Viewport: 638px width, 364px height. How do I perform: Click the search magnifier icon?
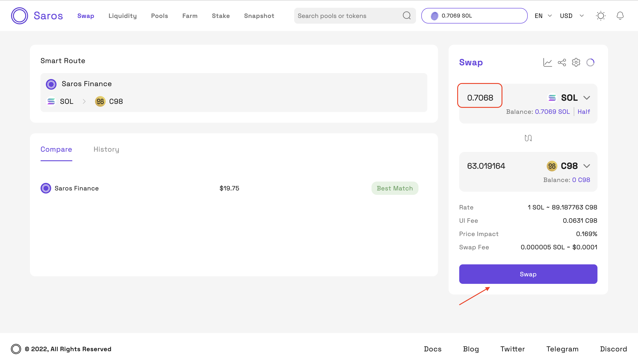click(x=407, y=16)
